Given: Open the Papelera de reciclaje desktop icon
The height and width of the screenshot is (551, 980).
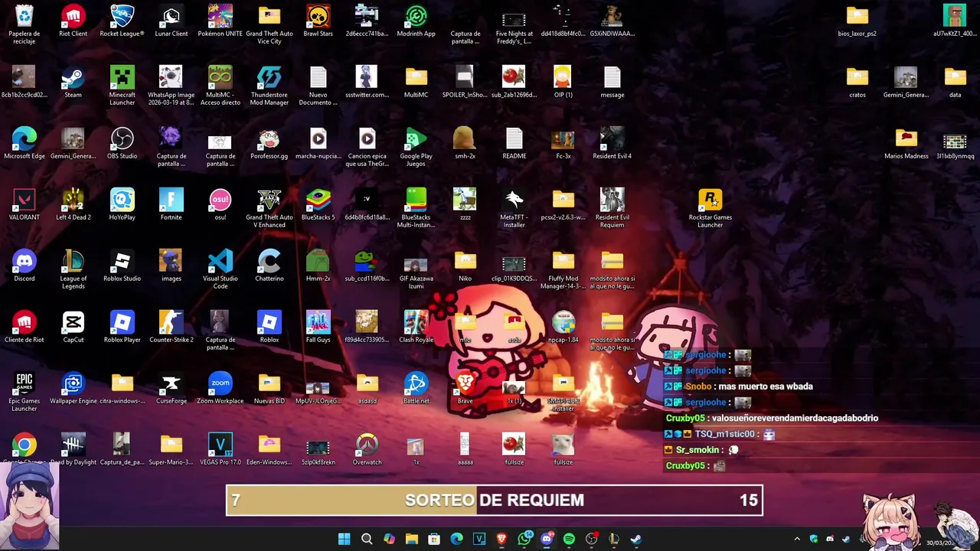Looking at the screenshot, I should coord(24,24).
